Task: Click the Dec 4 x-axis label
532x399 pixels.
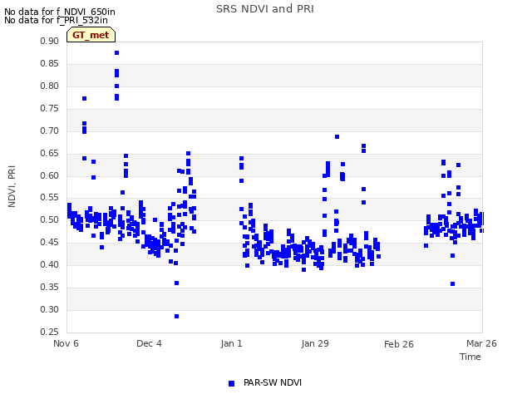Action: (149, 343)
